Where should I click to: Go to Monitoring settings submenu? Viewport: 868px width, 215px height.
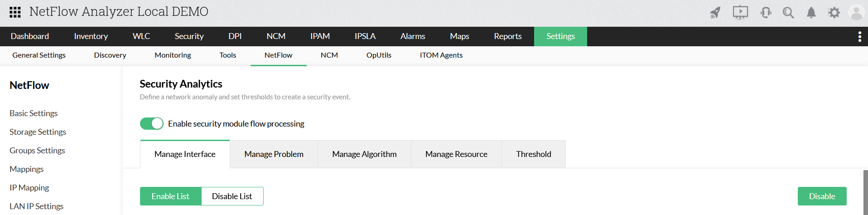pos(173,55)
